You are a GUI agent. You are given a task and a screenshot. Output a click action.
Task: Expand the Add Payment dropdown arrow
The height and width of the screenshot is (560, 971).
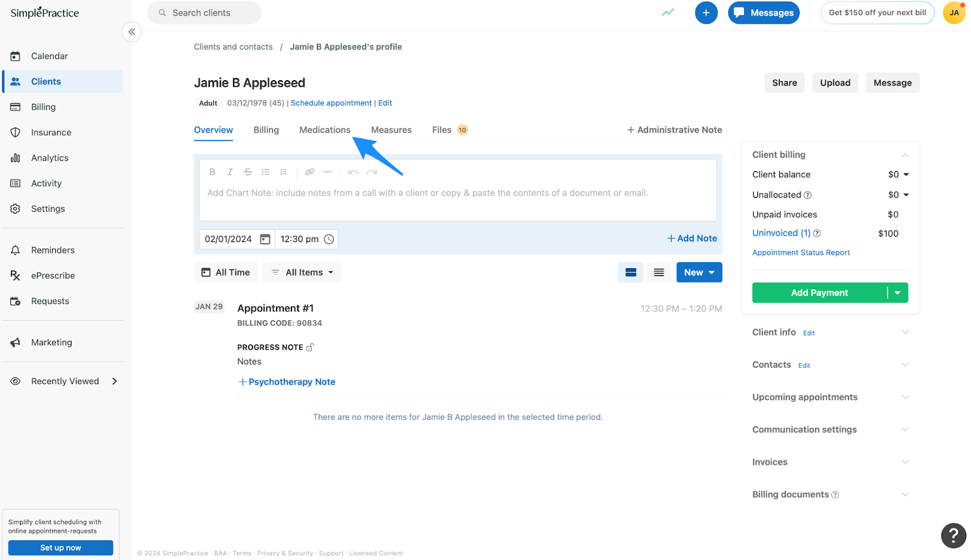898,292
